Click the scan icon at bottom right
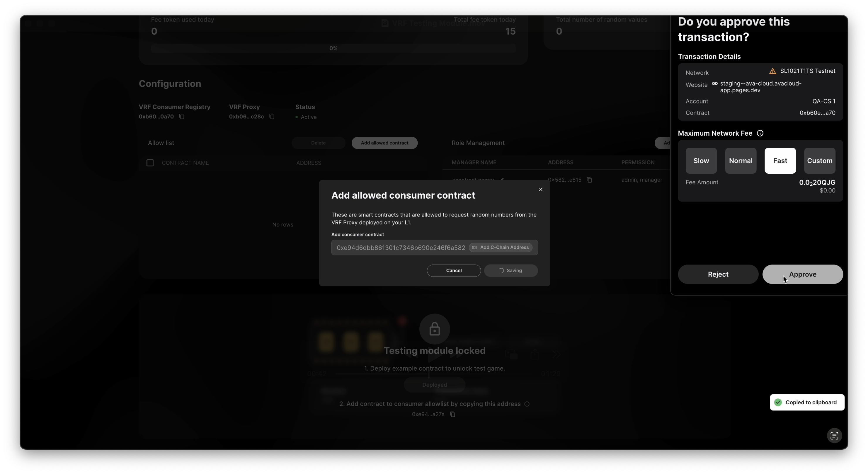Image resolution: width=868 pixels, height=474 pixels. (834, 436)
